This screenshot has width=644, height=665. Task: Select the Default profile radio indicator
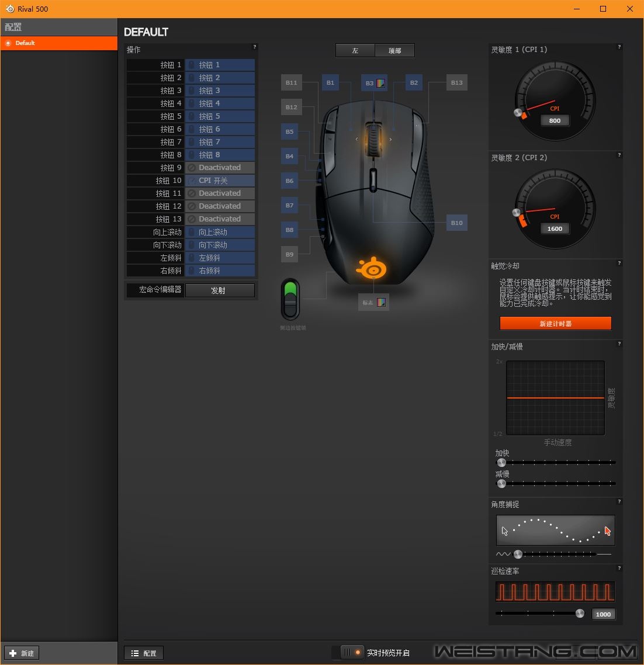click(x=8, y=43)
